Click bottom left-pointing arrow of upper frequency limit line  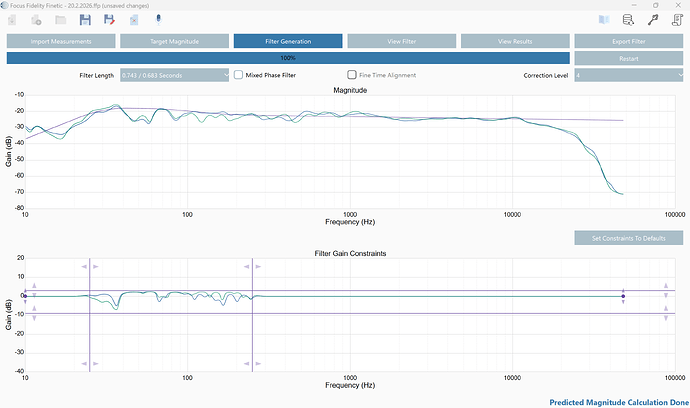click(246, 364)
